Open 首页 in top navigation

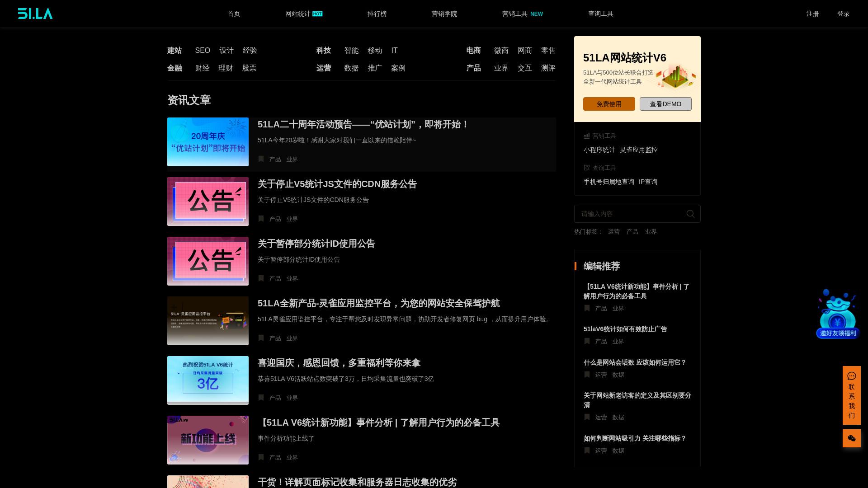pyautogui.click(x=234, y=14)
